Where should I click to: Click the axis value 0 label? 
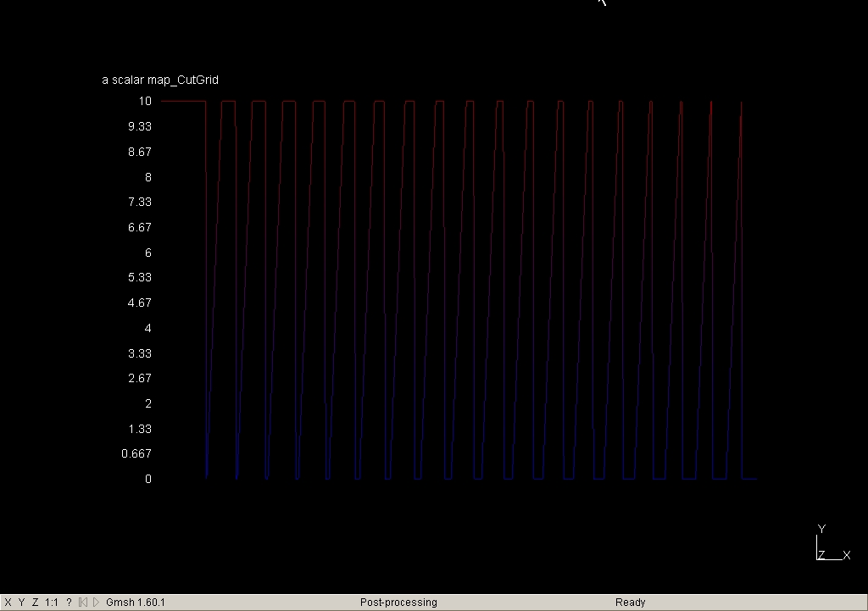click(x=148, y=480)
